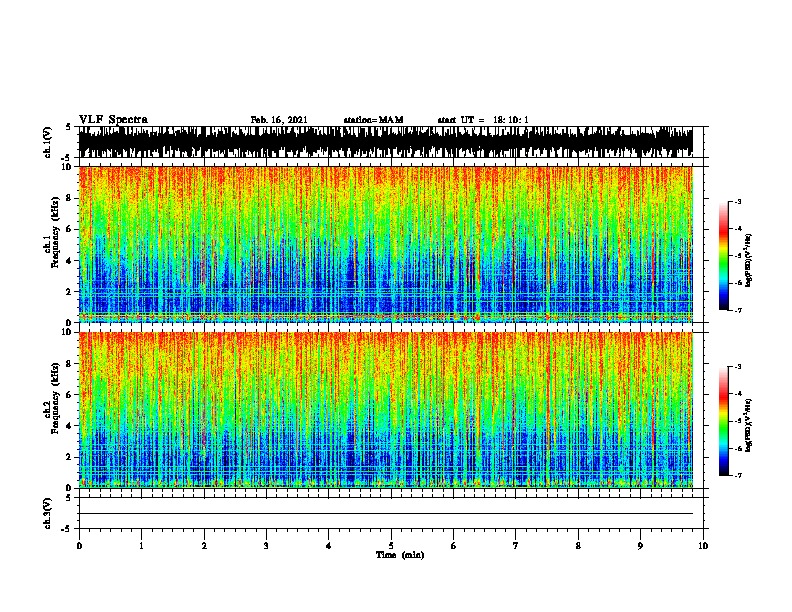The image size is (792, 612).
Task: Click the flat ch.3 voltage trace line
Action: click(386, 514)
